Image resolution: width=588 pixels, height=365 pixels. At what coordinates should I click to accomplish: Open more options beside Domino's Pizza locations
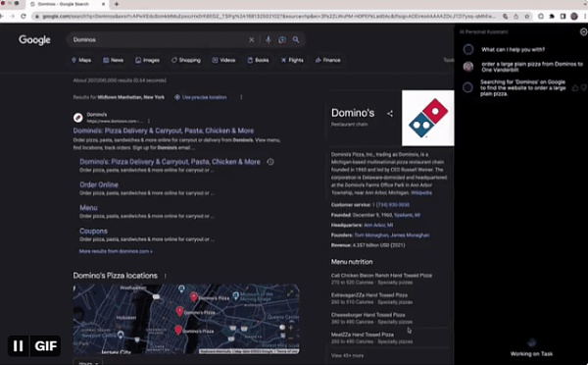click(x=165, y=276)
